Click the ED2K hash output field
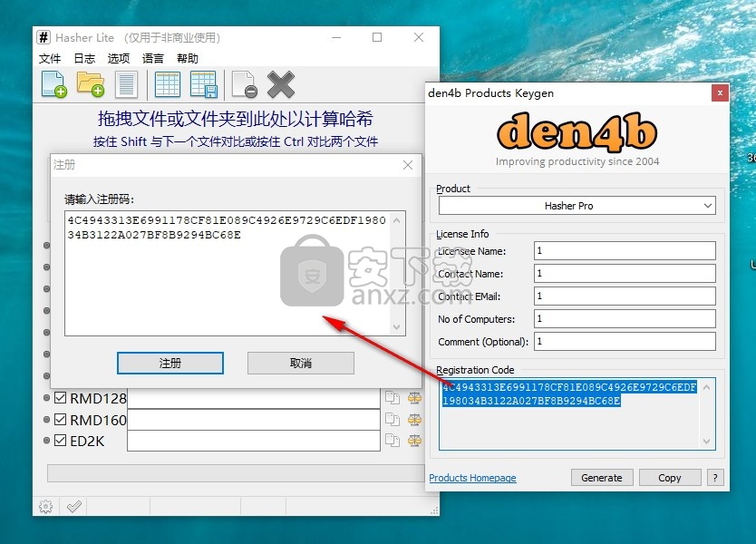 click(x=254, y=441)
